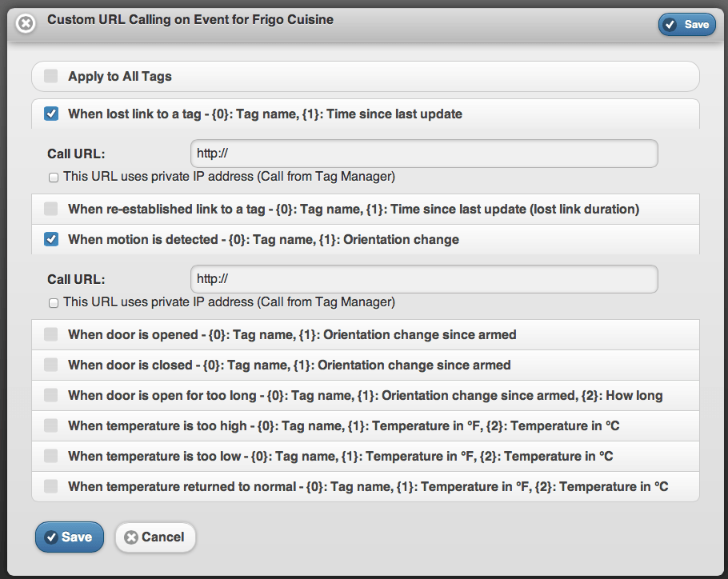Click the checkmark icon on bottom Save
Screen dimensions: 728x579
51,537
